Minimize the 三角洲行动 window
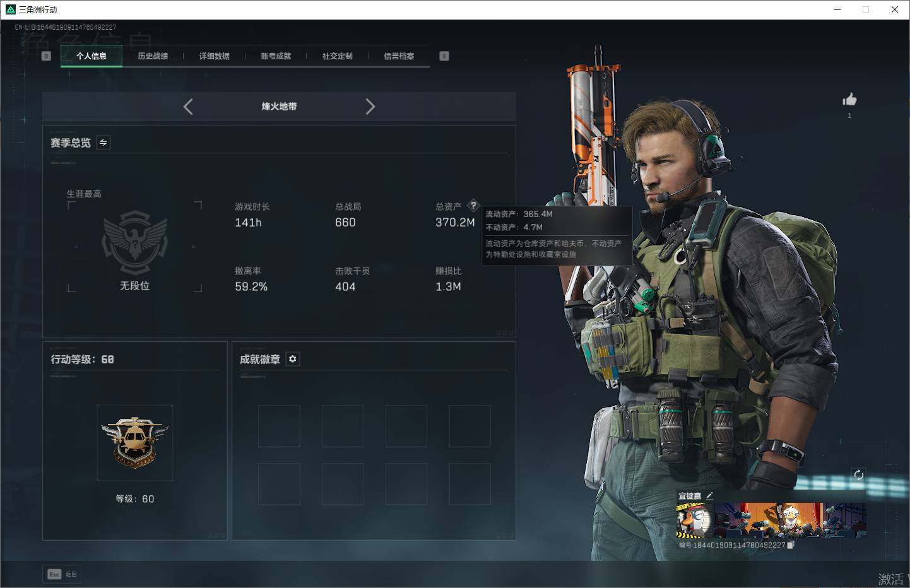Viewport: 910px width, 588px height. click(837, 9)
